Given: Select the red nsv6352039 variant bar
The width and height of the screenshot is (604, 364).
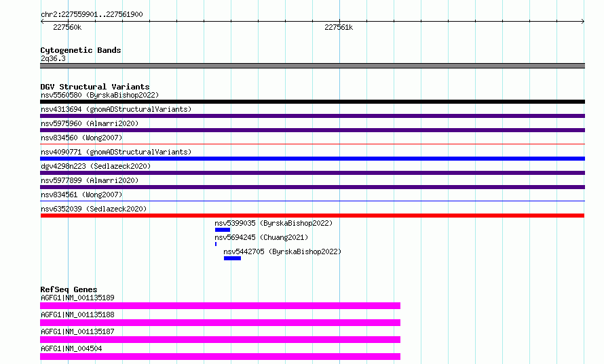Looking at the screenshot, I should [312, 216].
